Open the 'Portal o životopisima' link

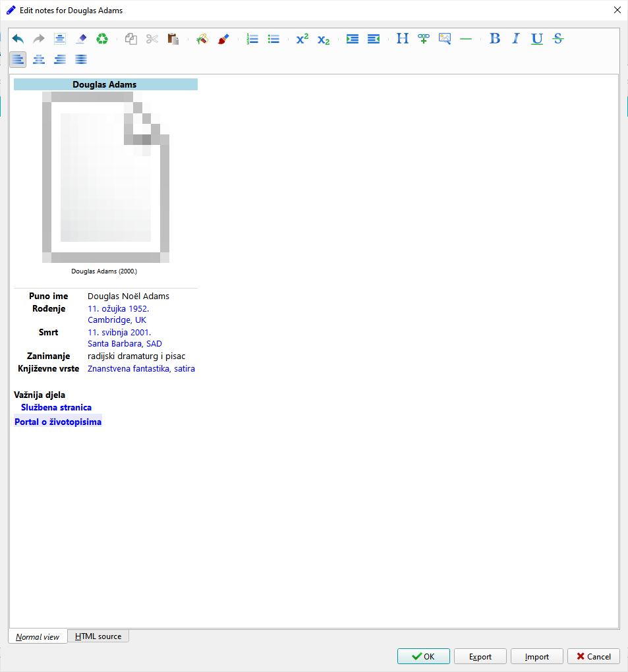pos(58,422)
